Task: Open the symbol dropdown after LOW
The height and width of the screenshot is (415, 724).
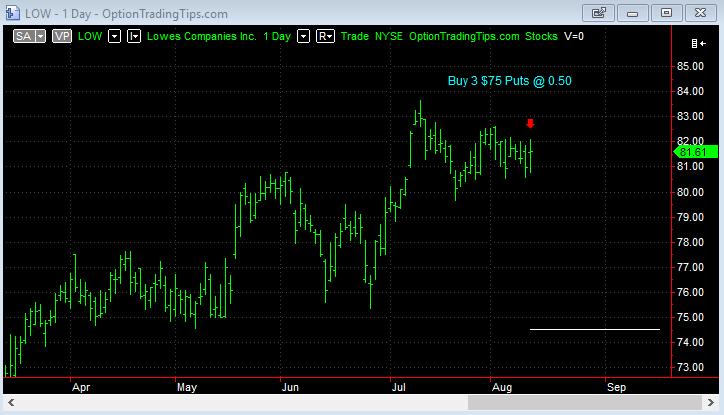Action: [x=115, y=36]
